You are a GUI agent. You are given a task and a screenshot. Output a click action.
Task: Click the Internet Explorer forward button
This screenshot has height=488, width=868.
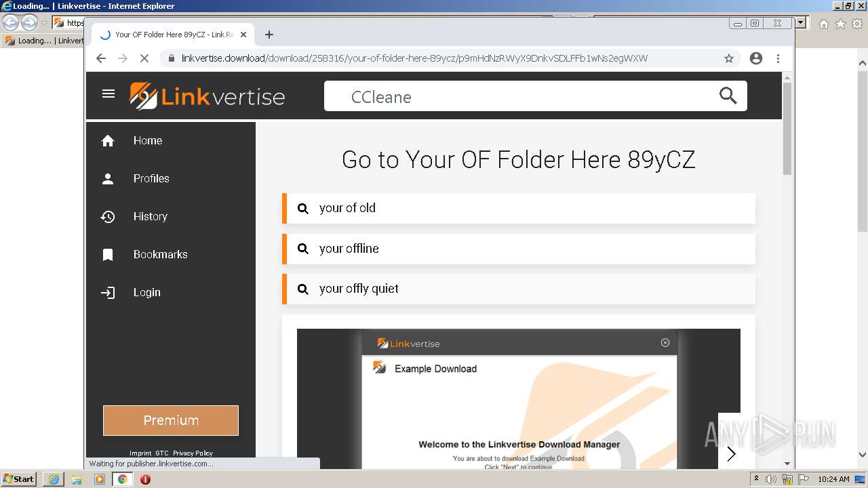click(29, 23)
